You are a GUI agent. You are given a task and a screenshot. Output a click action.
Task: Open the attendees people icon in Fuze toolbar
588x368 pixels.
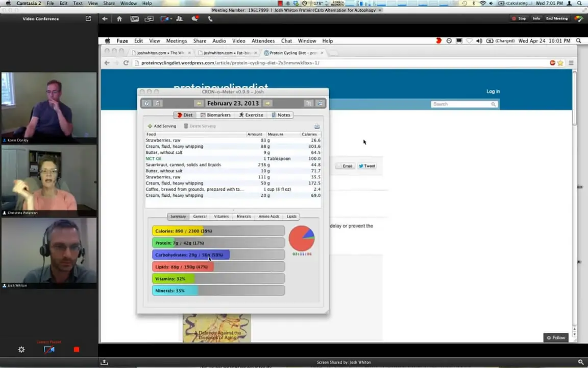click(x=180, y=19)
